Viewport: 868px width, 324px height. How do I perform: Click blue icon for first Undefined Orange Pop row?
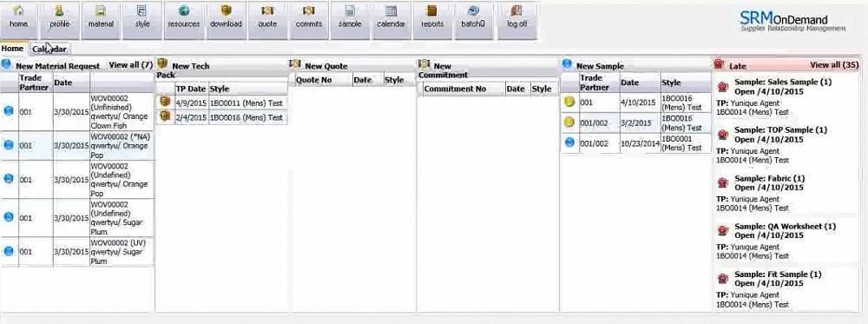(9, 178)
